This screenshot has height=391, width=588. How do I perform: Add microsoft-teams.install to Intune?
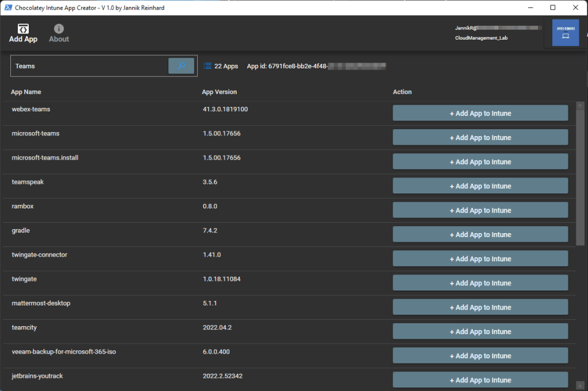(x=480, y=162)
